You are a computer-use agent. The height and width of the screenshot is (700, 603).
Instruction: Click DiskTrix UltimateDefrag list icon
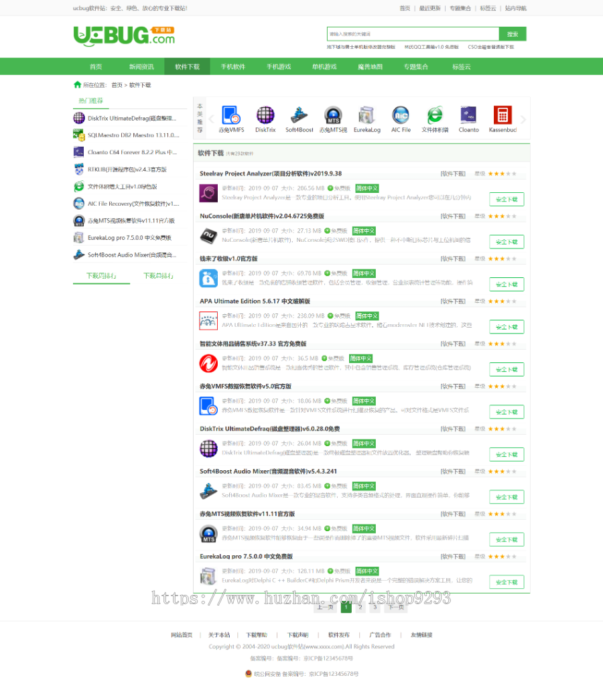[x=208, y=449]
